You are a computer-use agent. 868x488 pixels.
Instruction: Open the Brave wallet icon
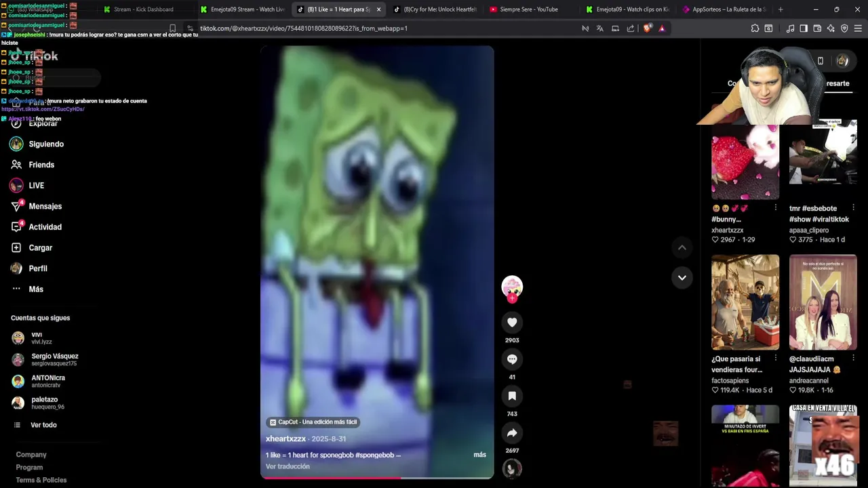tap(817, 28)
